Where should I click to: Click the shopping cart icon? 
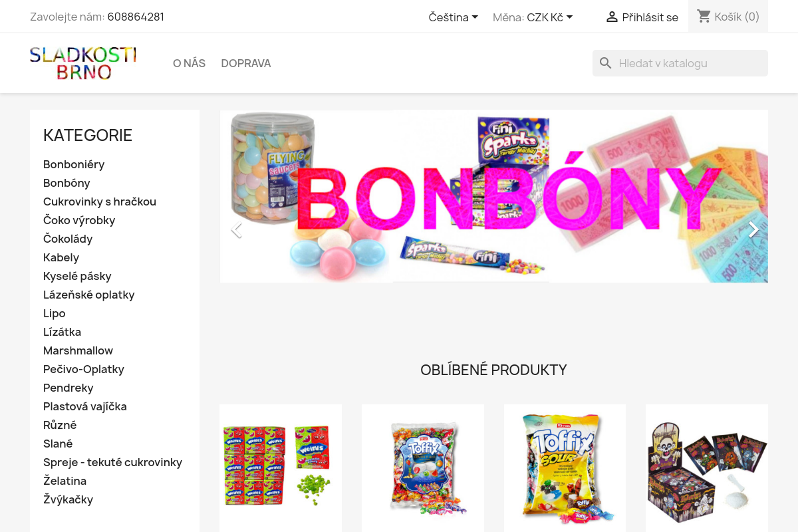pyautogui.click(x=704, y=17)
